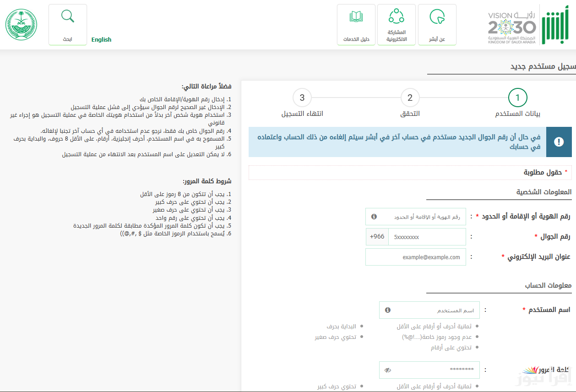Open the search (ابحث) button

click(68, 25)
